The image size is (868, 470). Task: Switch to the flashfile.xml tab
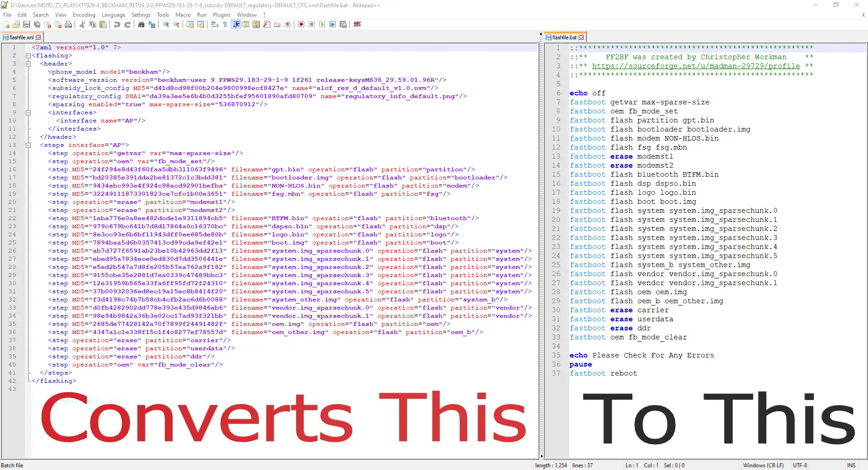tap(21, 38)
